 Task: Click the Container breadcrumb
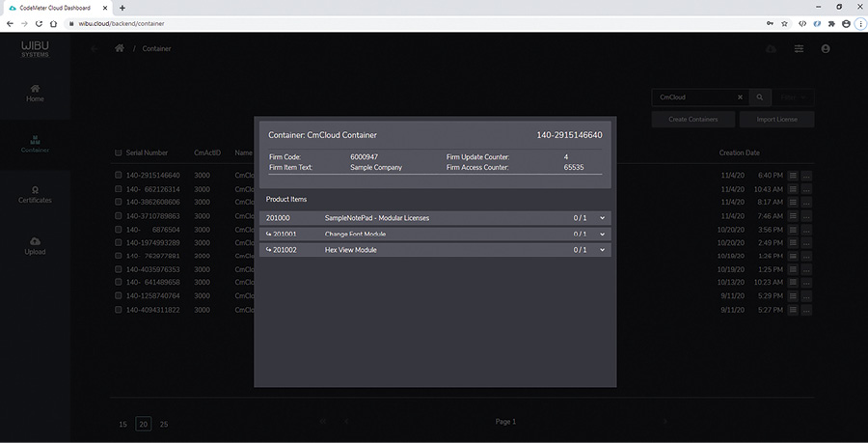[156, 48]
